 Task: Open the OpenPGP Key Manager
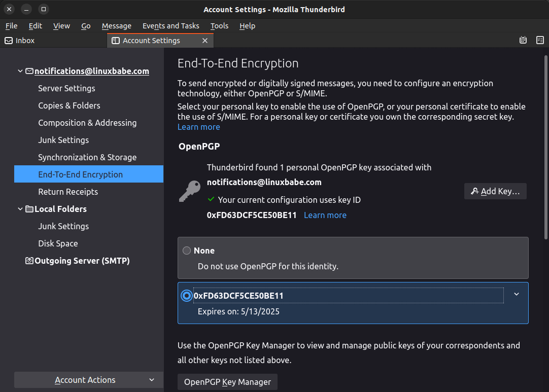tap(227, 382)
